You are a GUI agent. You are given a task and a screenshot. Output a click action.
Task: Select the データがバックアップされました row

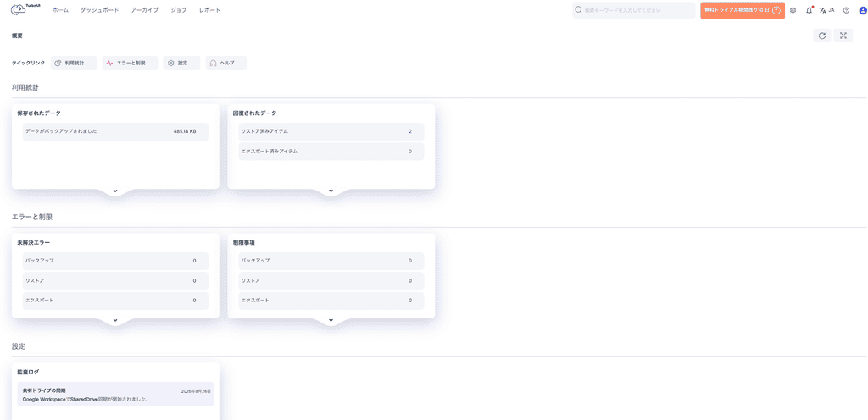(x=115, y=131)
